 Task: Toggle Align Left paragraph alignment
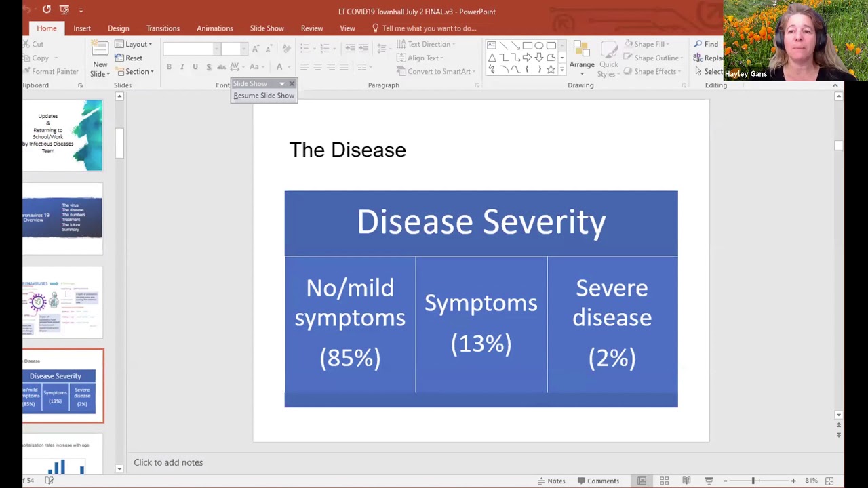click(304, 67)
